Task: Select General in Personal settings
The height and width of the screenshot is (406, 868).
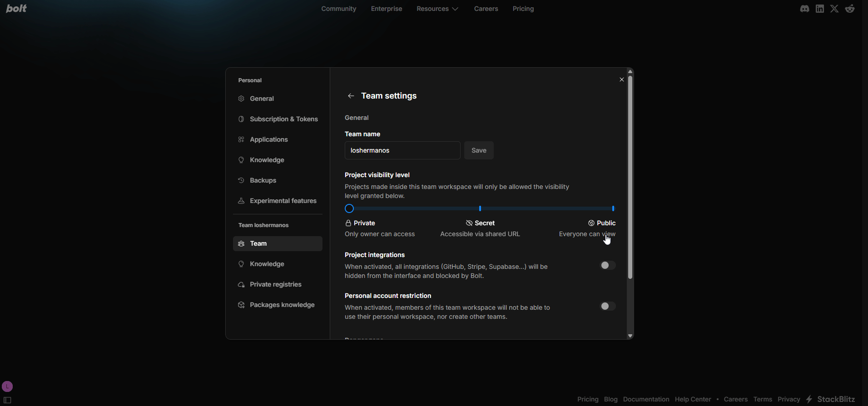Action: (278, 99)
